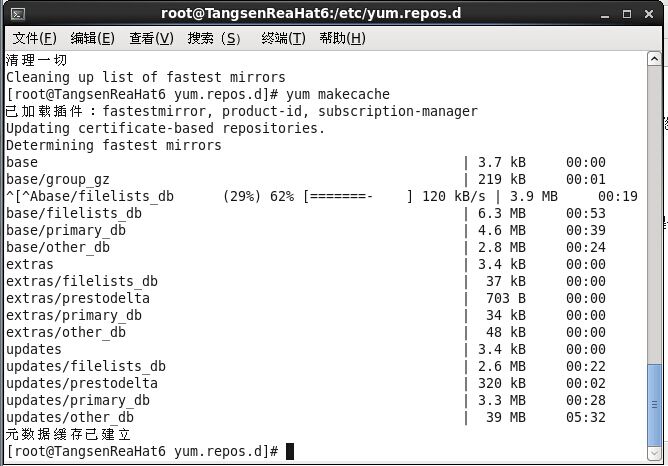668x466 pixels.
Task: Open the 文件(F) menu
Action: [x=34, y=38]
